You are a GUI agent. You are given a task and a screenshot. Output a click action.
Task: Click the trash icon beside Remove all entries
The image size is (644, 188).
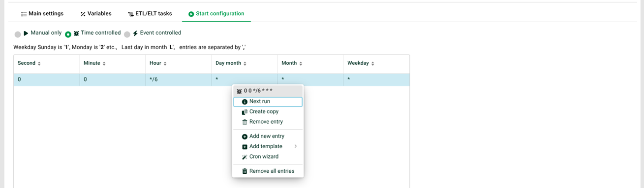pyautogui.click(x=245, y=171)
